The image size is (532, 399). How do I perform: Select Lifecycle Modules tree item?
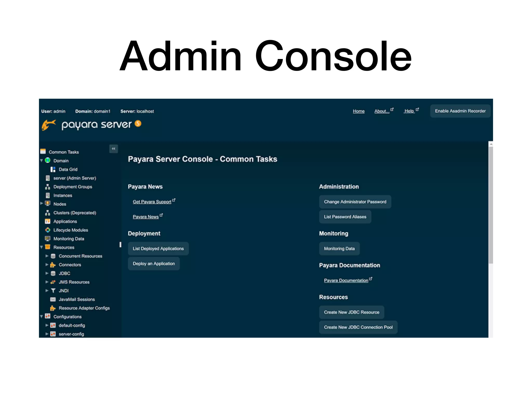pos(71,230)
